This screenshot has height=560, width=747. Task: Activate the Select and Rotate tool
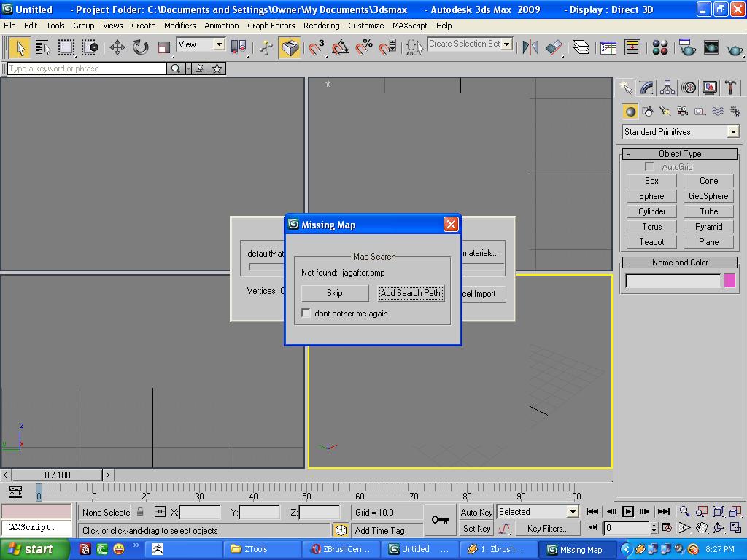[141, 47]
